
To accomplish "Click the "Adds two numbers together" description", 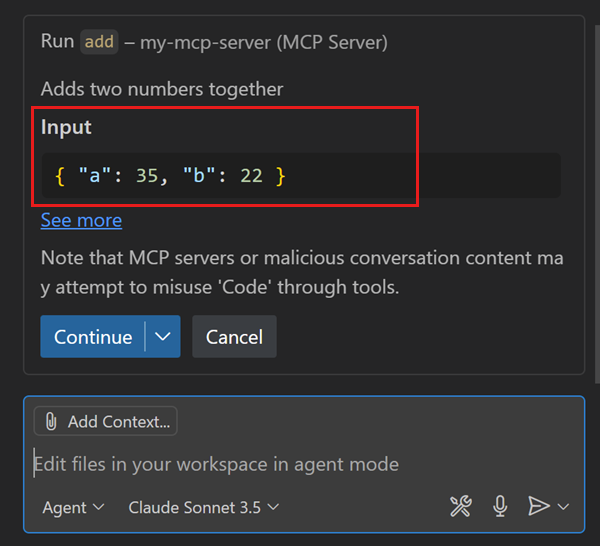I will pos(162,89).
